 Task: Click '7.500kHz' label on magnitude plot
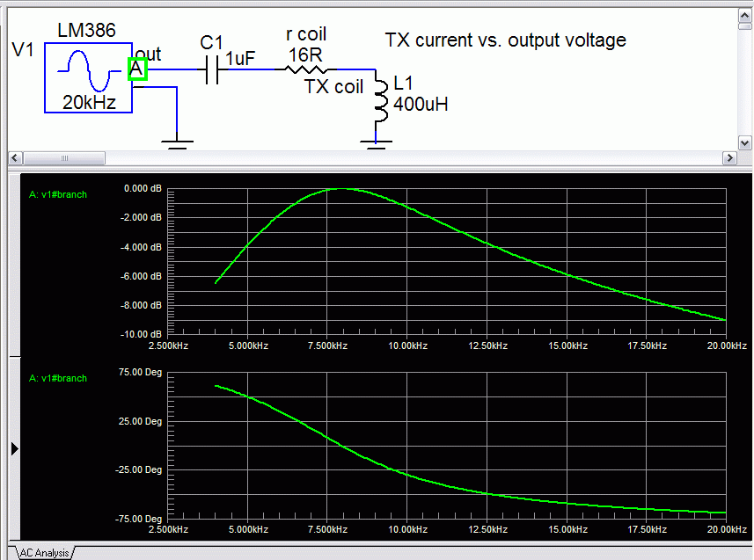pos(327,345)
